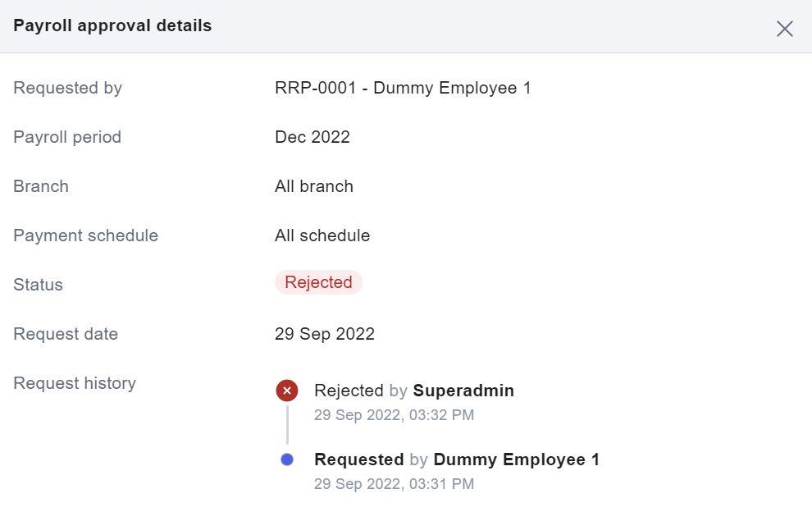Select the Superadmin name in history

[x=463, y=391]
